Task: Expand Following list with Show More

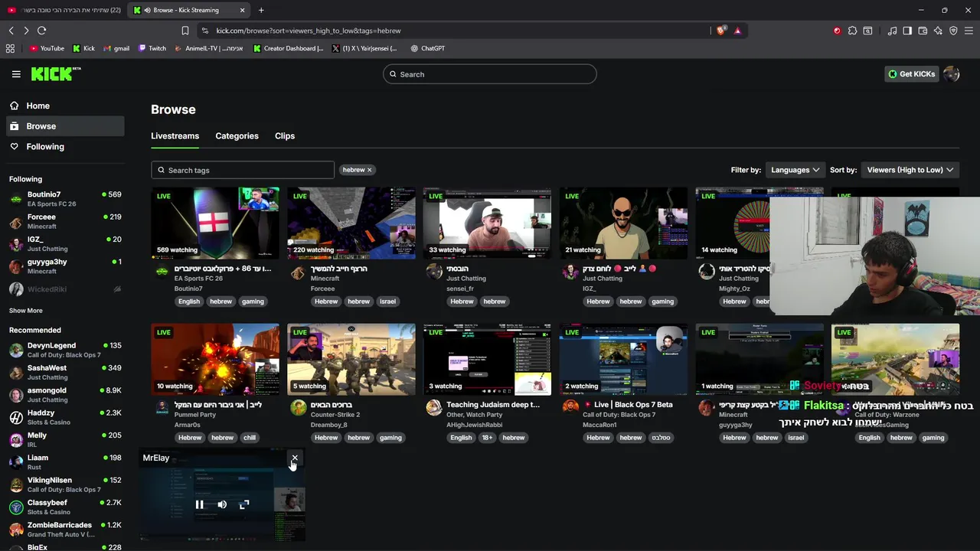Action: [26, 311]
